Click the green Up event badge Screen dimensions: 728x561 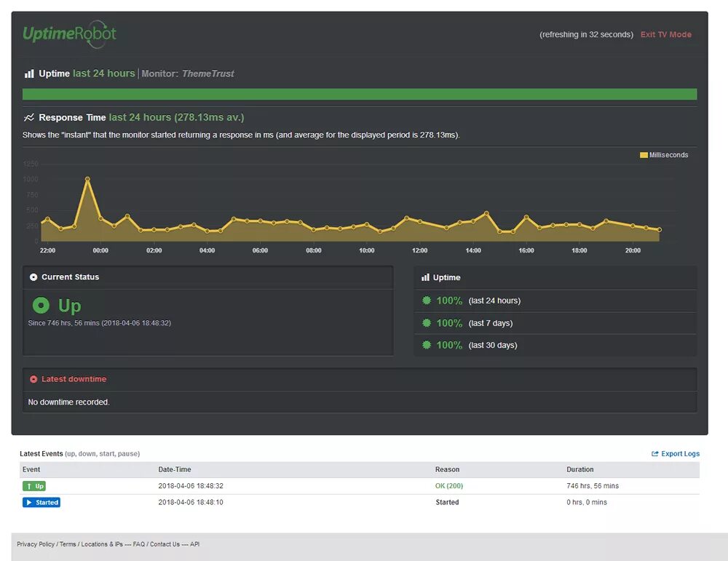tap(34, 486)
